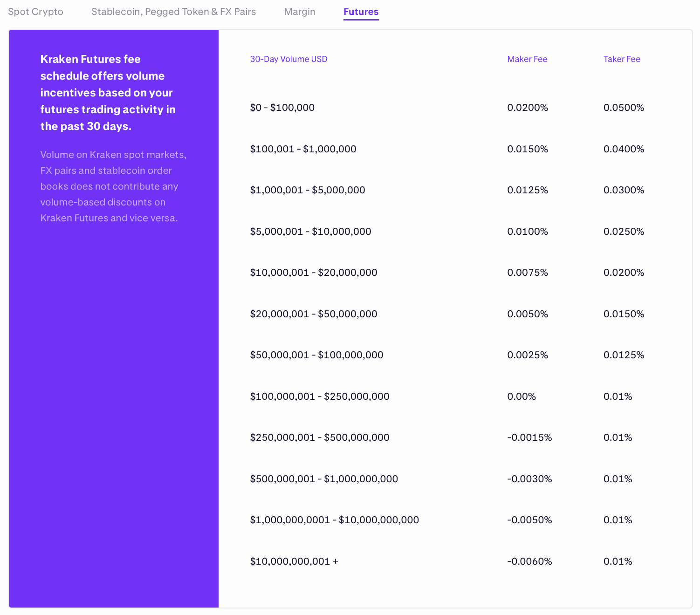Click the 0.00% maker fee entry
Viewport: 700px width, 615px height.
(x=522, y=396)
